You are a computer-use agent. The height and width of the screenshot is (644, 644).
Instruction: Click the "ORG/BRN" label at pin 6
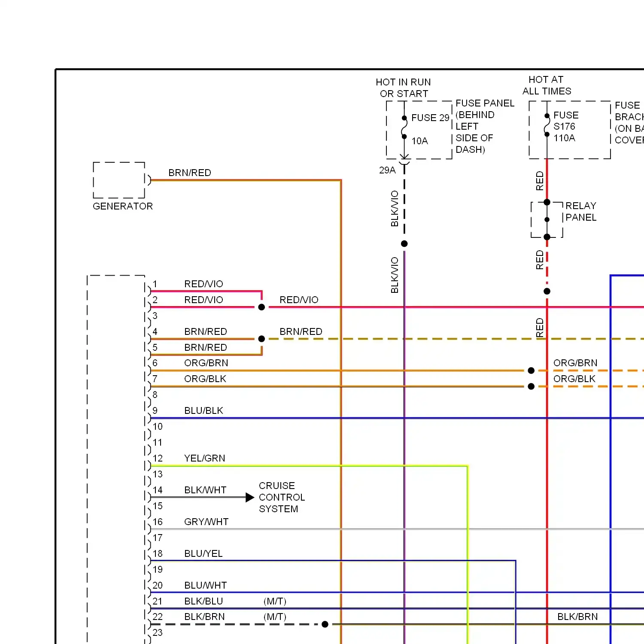coord(206,363)
